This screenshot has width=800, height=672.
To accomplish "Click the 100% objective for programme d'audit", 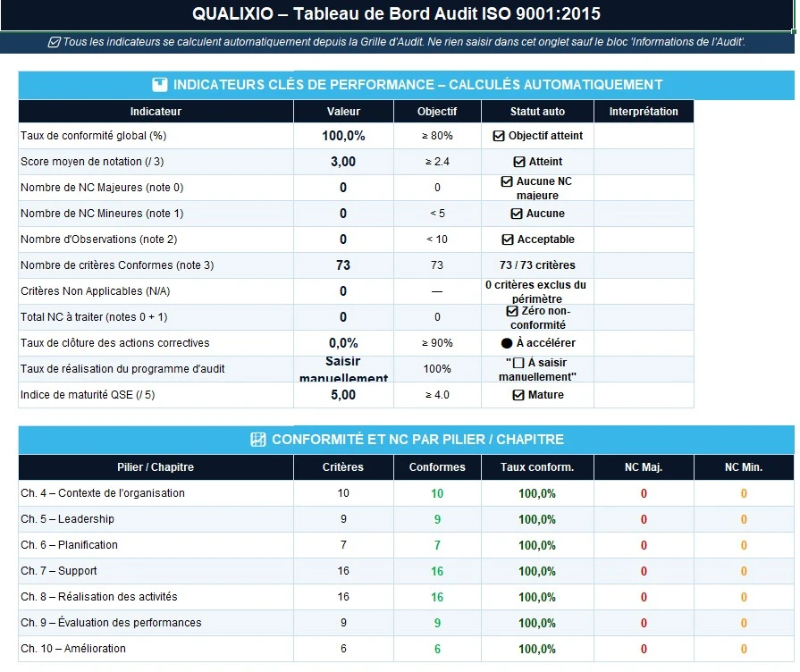I will coord(437,369).
